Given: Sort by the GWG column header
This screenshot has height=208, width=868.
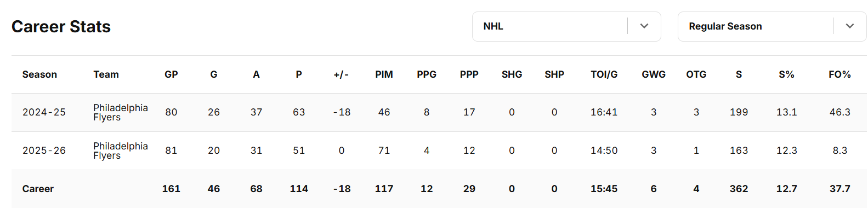Looking at the screenshot, I should 654,74.
